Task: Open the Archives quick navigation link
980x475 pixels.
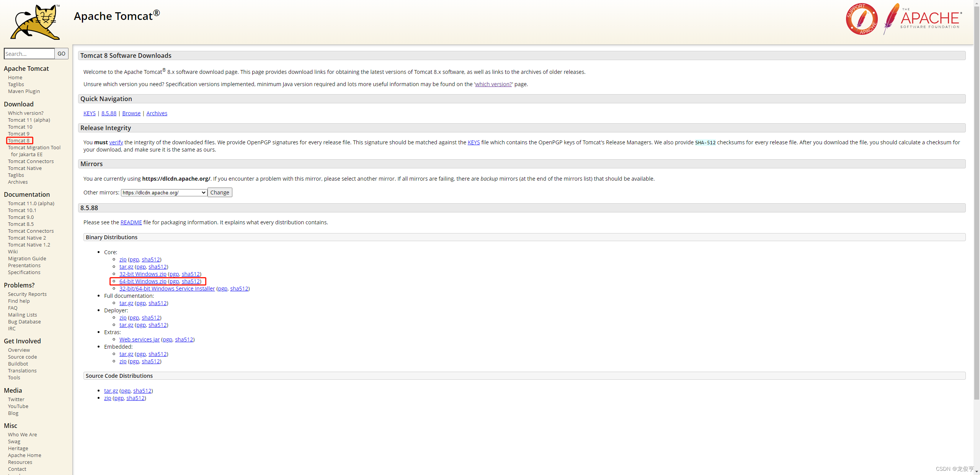Action: tap(157, 113)
